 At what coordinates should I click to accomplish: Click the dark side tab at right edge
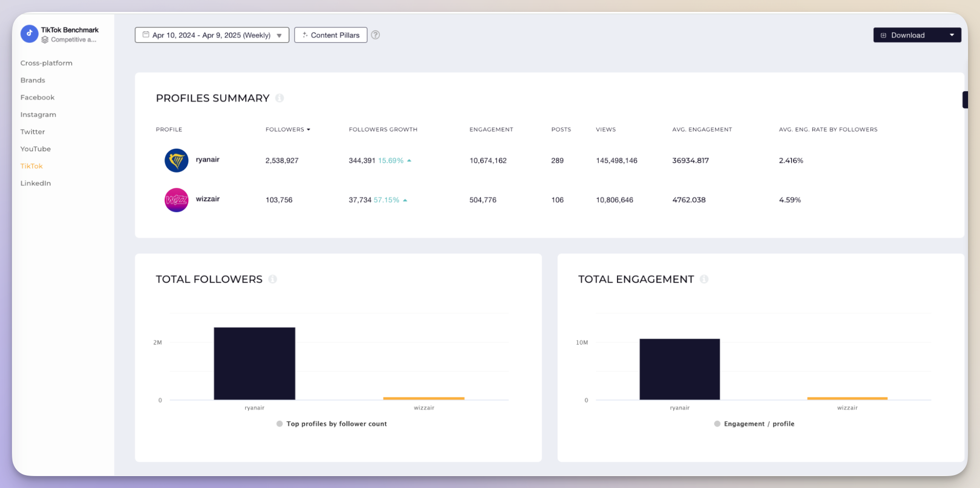965,100
